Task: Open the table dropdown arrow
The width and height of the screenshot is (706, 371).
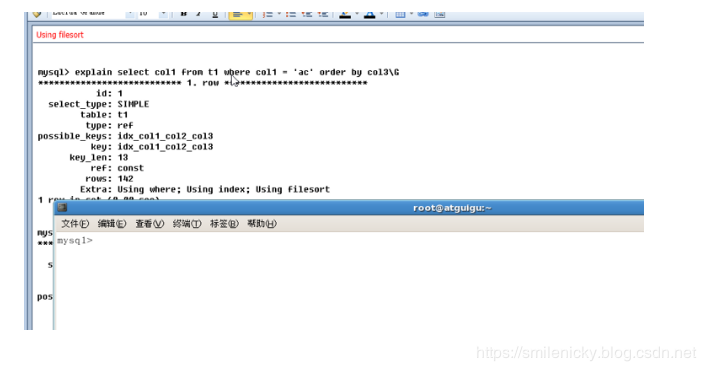Action: tap(411, 14)
